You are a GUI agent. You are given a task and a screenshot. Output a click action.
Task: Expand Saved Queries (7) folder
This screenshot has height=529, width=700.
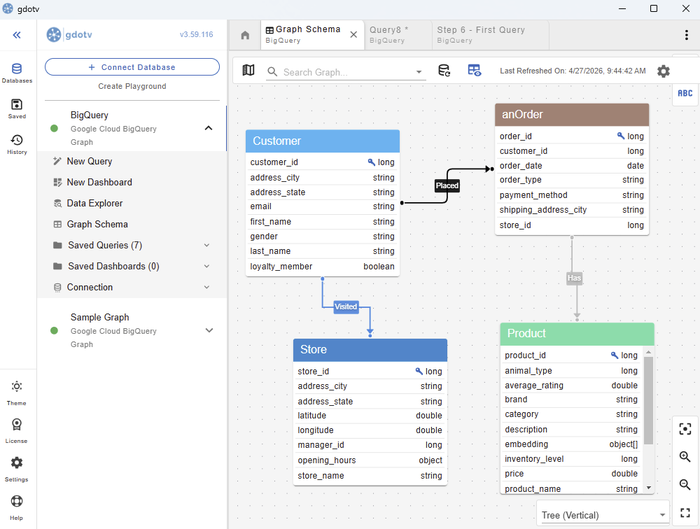206,245
